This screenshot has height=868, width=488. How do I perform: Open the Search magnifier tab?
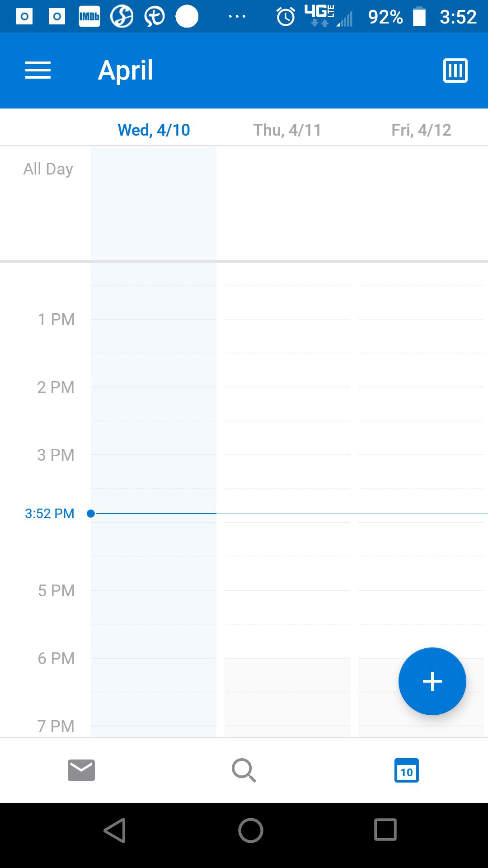click(x=244, y=770)
